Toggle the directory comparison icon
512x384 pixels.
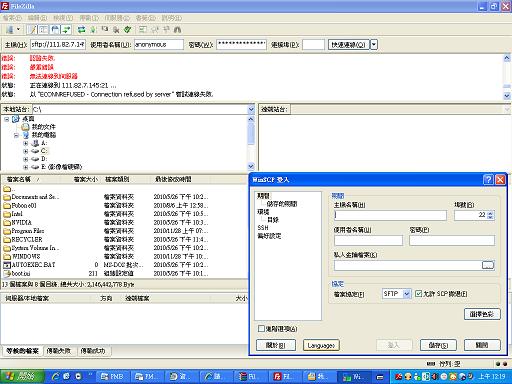click(x=155, y=30)
